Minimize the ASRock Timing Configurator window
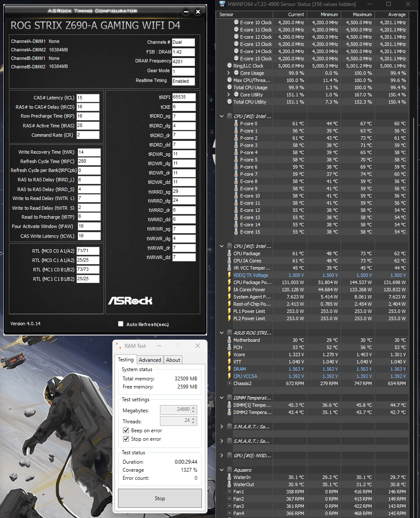420x518 pixels. click(x=186, y=11)
